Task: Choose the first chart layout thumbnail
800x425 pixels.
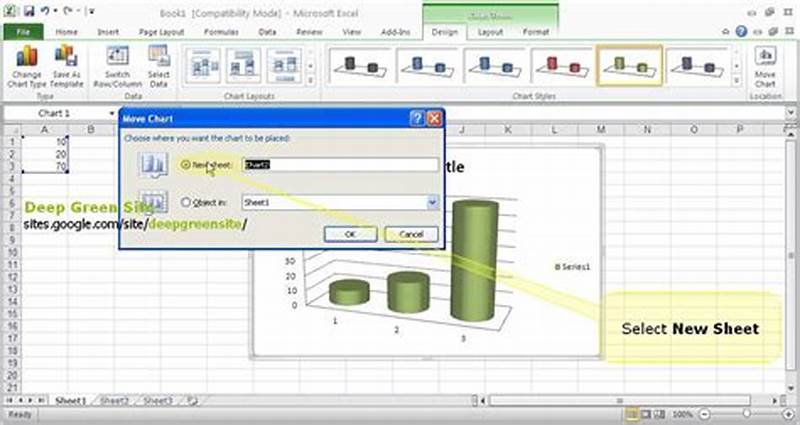Action: pyautogui.click(x=203, y=66)
